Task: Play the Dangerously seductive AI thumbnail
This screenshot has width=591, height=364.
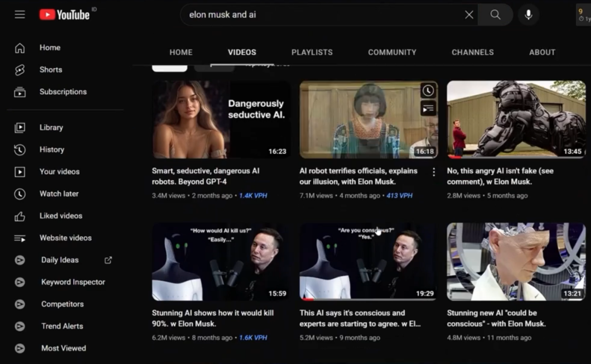Action: [x=221, y=119]
